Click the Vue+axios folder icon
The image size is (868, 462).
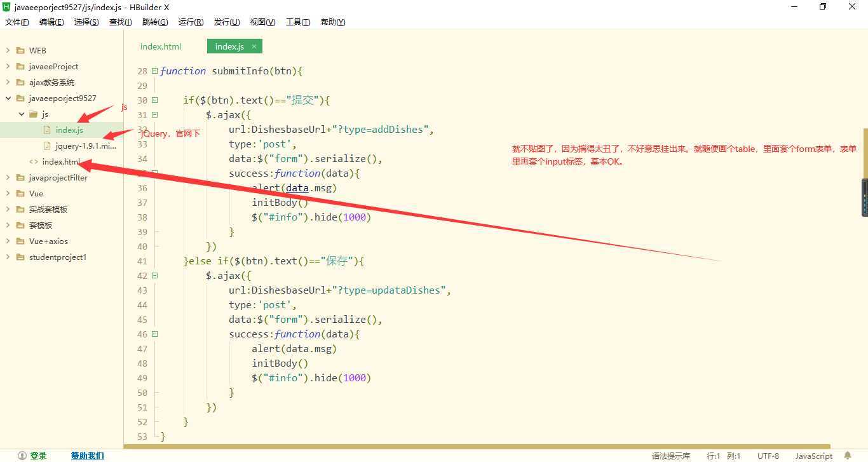coord(20,241)
